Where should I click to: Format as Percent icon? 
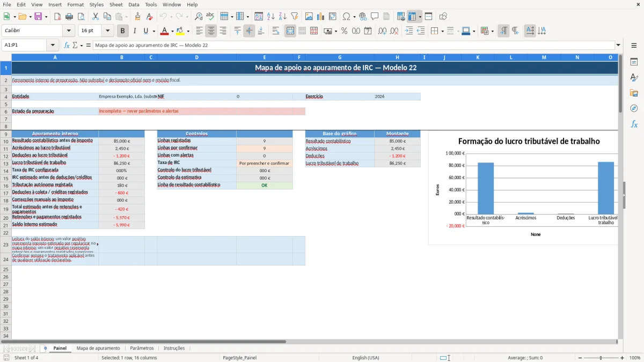[x=344, y=31]
